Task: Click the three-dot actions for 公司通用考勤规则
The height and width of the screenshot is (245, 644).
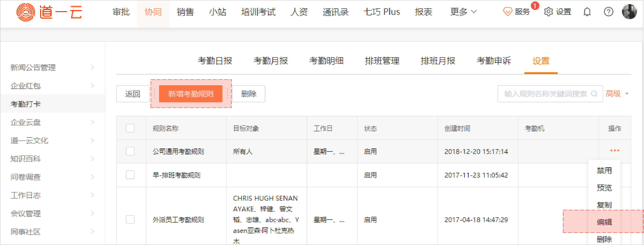Action: (614, 150)
